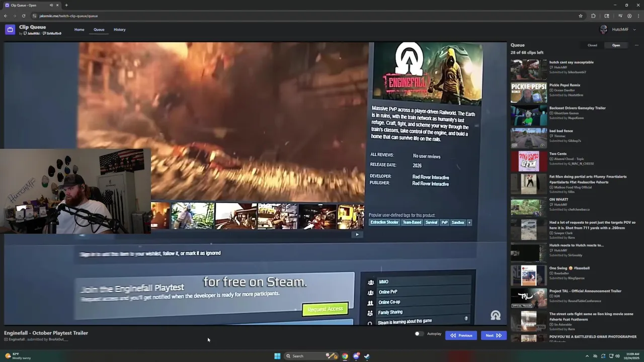Viewport: 644px width, 362px height.
Task: Select 'The street cats fight' clip title
Action: [x=591, y=316]
